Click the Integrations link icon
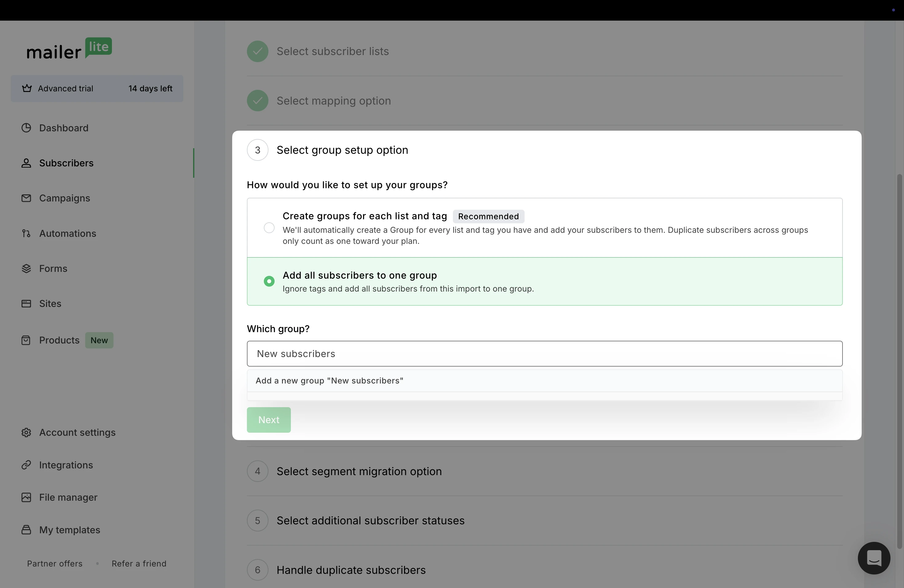The image size is (904, 588). (26, 465)
